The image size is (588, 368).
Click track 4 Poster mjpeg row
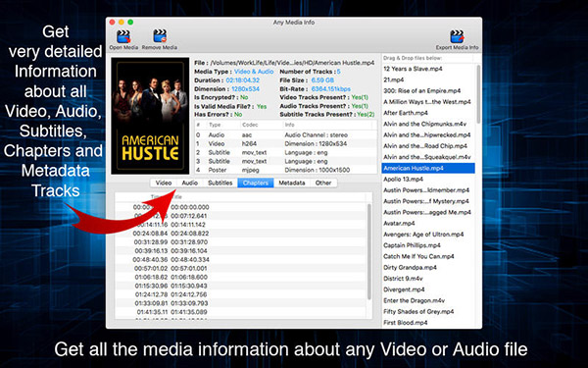pos(286,170)
